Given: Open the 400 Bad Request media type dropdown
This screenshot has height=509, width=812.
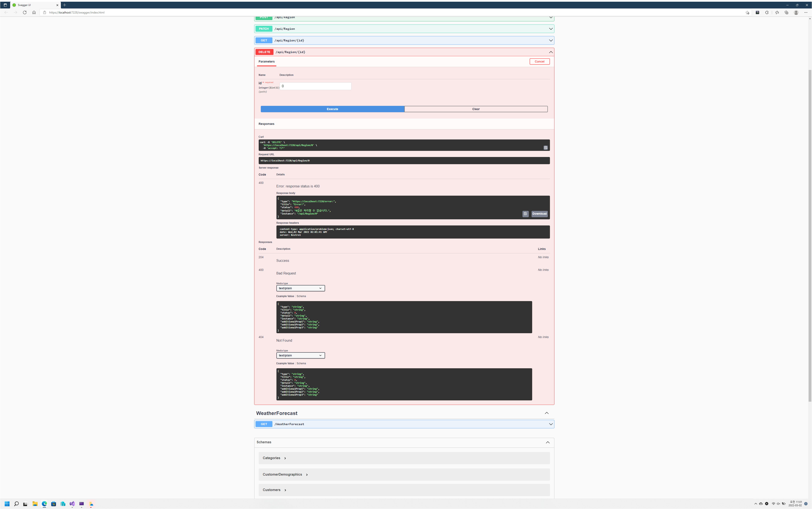Looking at the screenshot, I should pyautogui.click(x=300, y=288).
